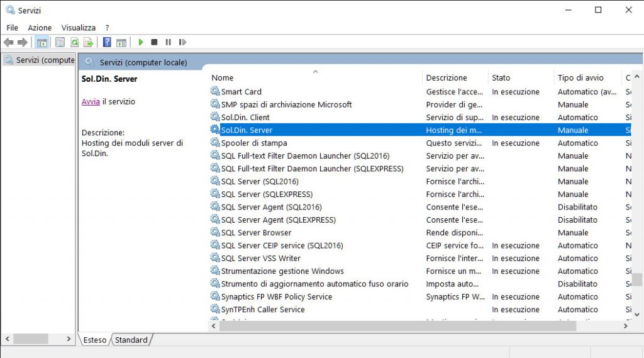644x358 pixels.
Task: Click 'Automatico (av...' startup type of Smart Card
Action: coord(587,92)
